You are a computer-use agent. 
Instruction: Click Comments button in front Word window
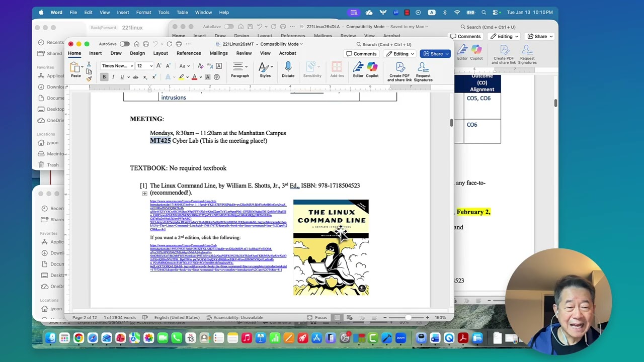point(361,54)
